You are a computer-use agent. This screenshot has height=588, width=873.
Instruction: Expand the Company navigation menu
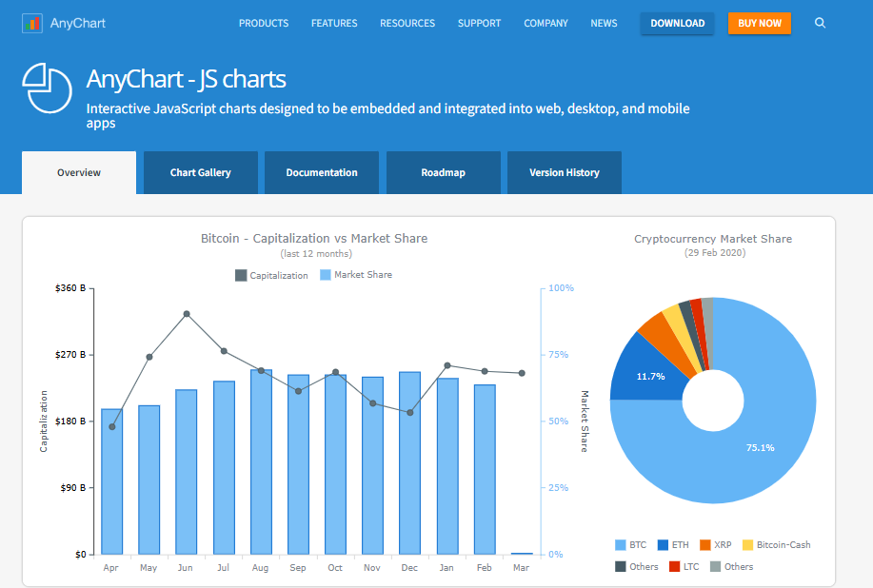coord(546,23)
